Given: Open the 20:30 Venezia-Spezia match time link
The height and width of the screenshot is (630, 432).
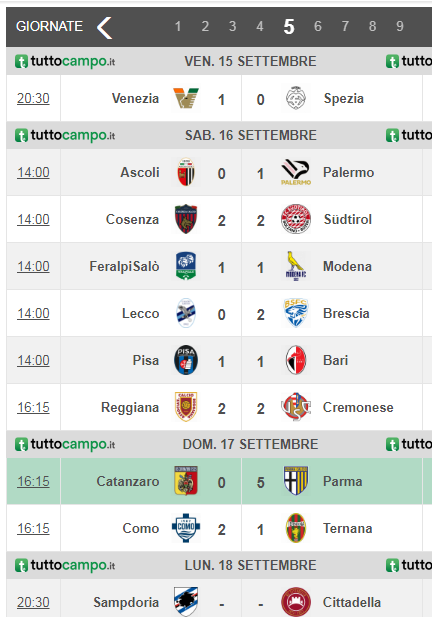Looking at the screenshot, I should tap(33, 98).
